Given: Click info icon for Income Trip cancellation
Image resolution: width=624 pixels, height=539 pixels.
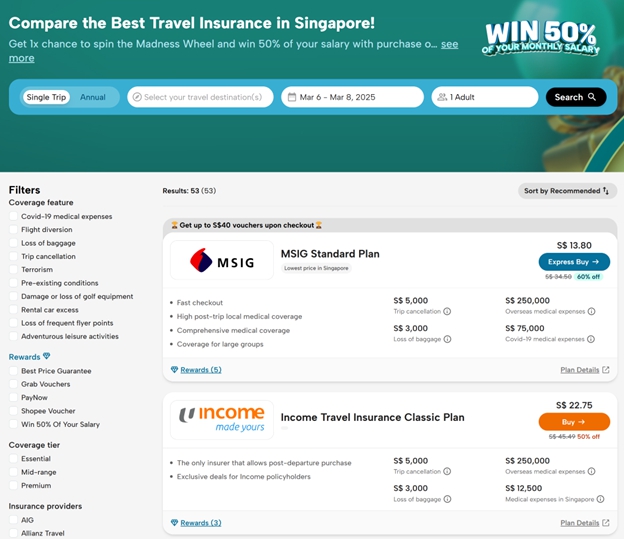Looking at the screenshot, I should [447, 471].
